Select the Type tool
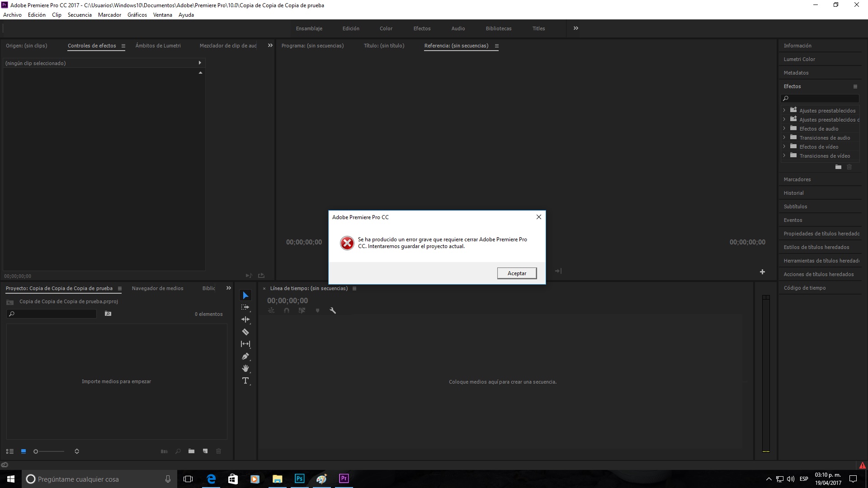Viewport: 868px width, 488px height. point(245,381)
